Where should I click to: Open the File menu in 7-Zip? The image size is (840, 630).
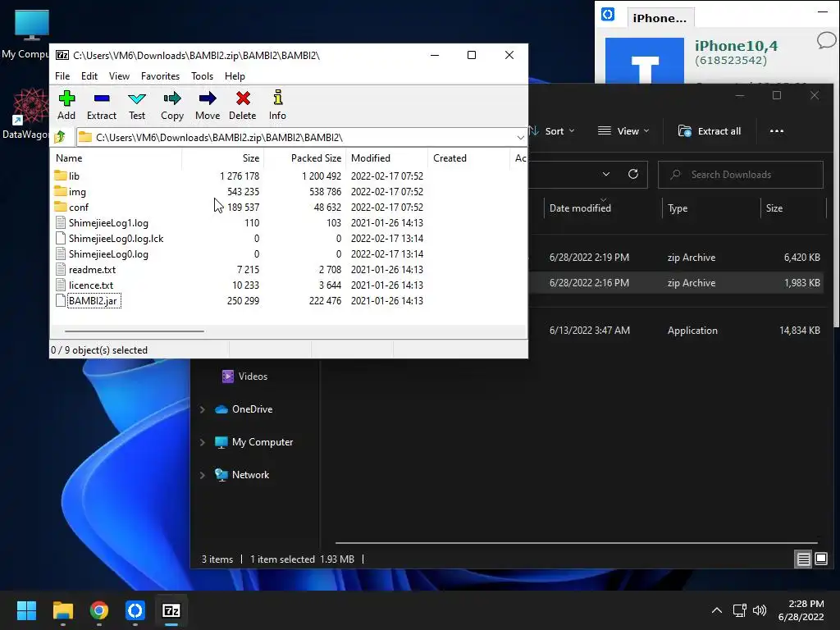[62, 76]
